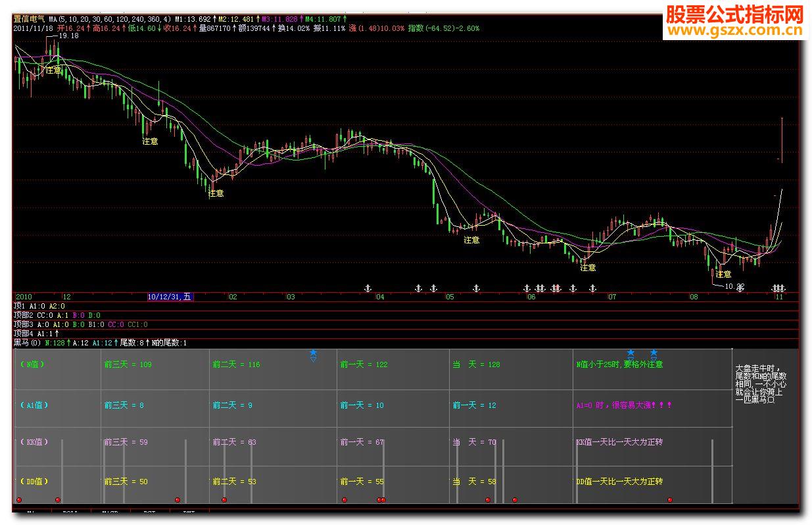Click the 2010 year label on time axis
The height and width of the screenshot is (525, 812).
[x=24, y=297]
